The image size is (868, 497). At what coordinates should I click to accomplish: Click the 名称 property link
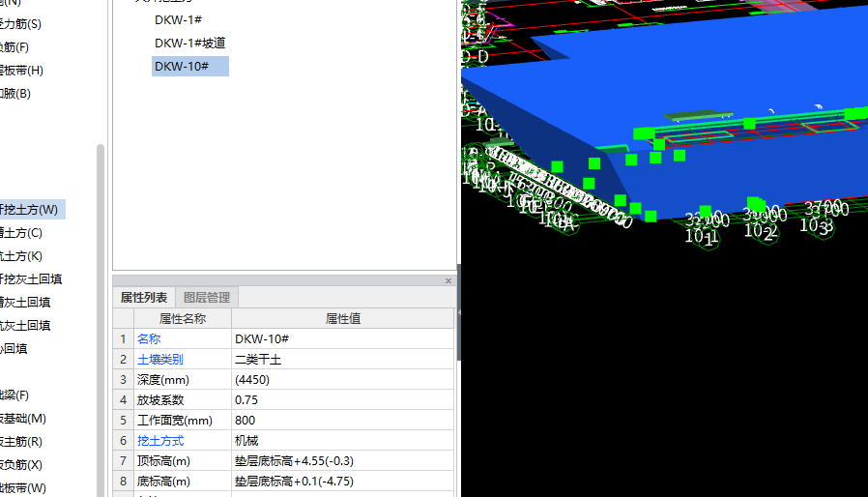point(149,339)
